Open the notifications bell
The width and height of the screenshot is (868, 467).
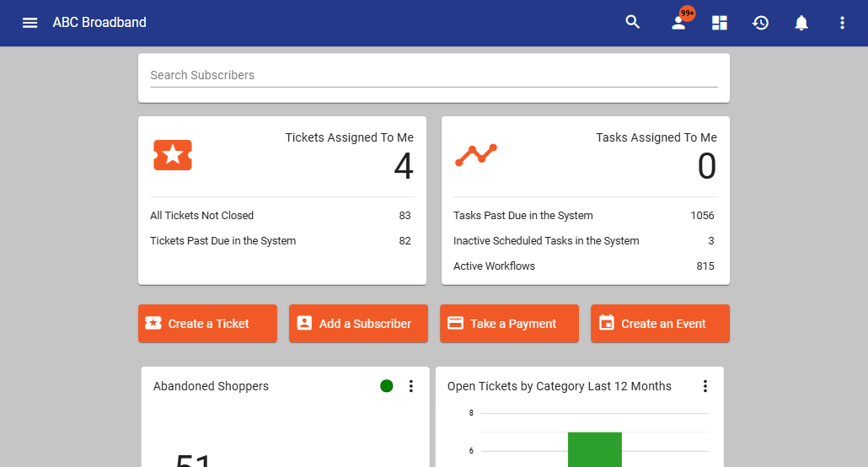coord(801,23)
